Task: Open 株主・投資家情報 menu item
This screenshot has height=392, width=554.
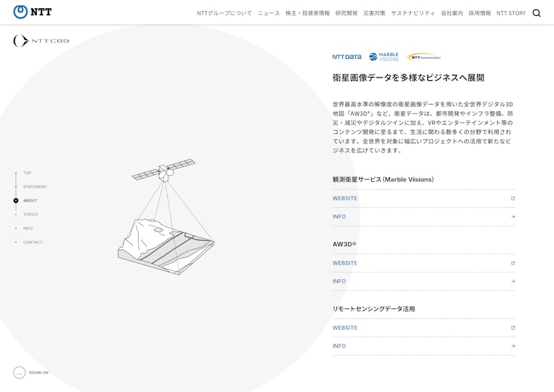Action: click(307, 13)
